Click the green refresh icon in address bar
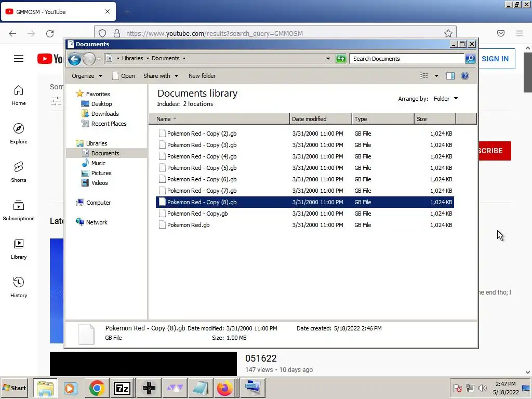Screen dimensions: 532x399 coord(341,59)
